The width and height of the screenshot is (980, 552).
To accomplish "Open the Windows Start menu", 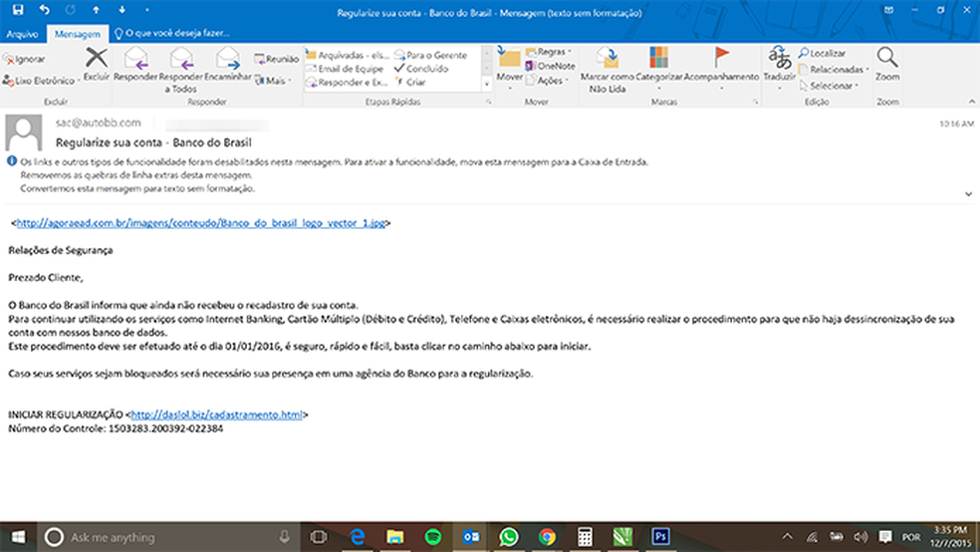I will [18, 537].
